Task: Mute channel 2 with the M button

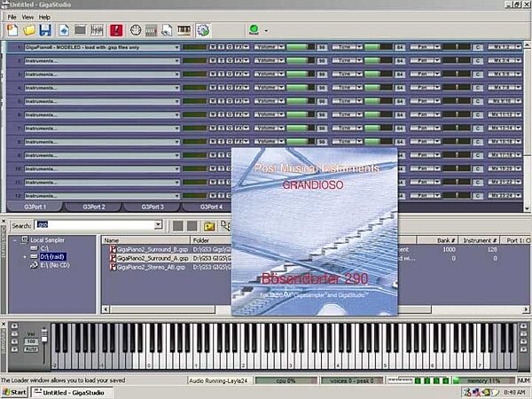Action: click(x=213, y=60)
